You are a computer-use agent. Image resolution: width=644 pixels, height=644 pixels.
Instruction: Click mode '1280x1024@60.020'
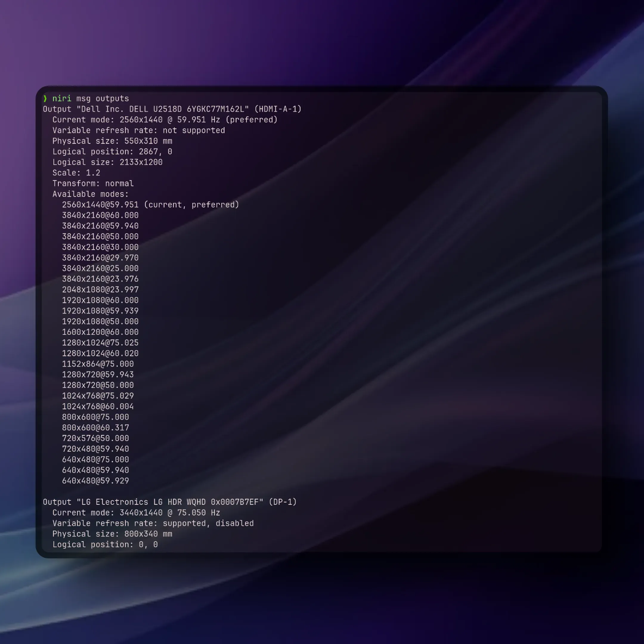point(100,354)
